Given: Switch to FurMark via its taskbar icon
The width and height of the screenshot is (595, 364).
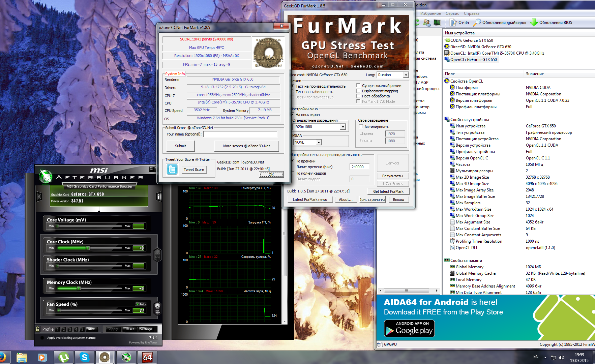Looking at the screenshot, I should (105, 357).
